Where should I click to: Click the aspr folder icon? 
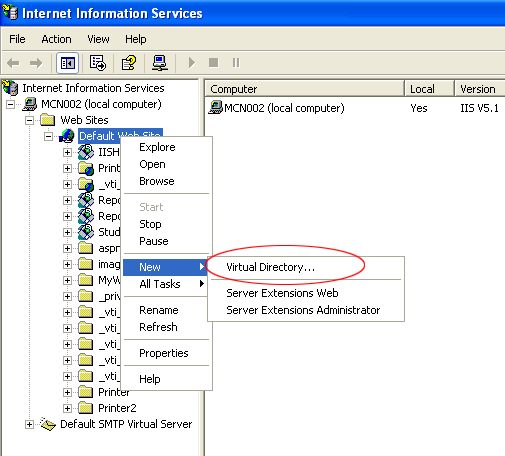pyautogui.click(x=86, y=248)
